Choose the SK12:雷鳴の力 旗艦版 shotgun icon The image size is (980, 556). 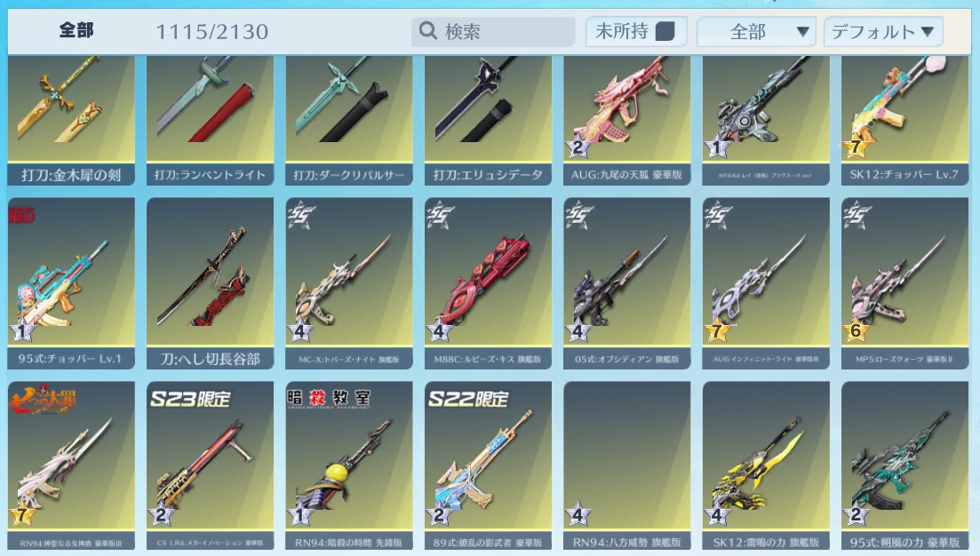[x=766, y=466]
